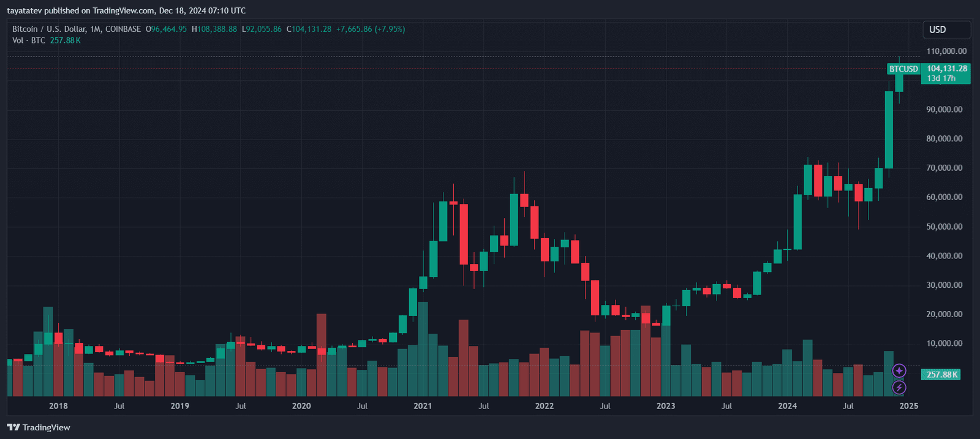Select the tall green December candle
The height and width of the screenshot is (439, 980).
pyautogui.click(x=888, y=129)
